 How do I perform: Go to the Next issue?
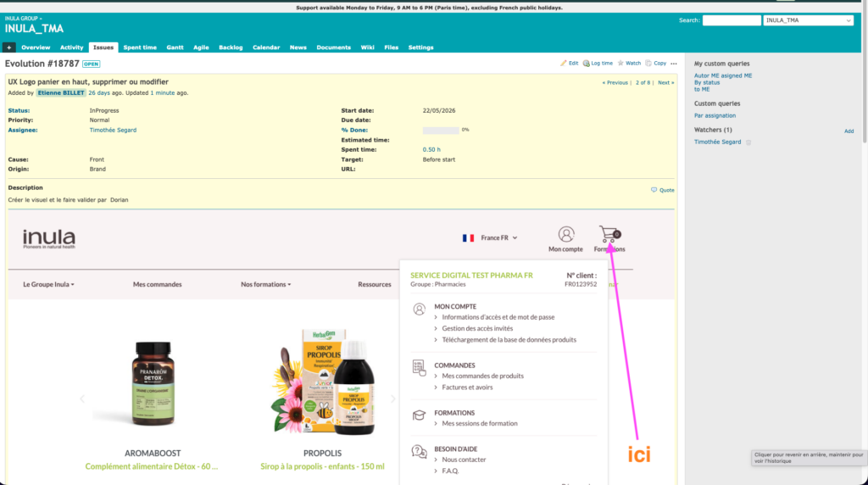pyautogui.click(x=666, y=82)
